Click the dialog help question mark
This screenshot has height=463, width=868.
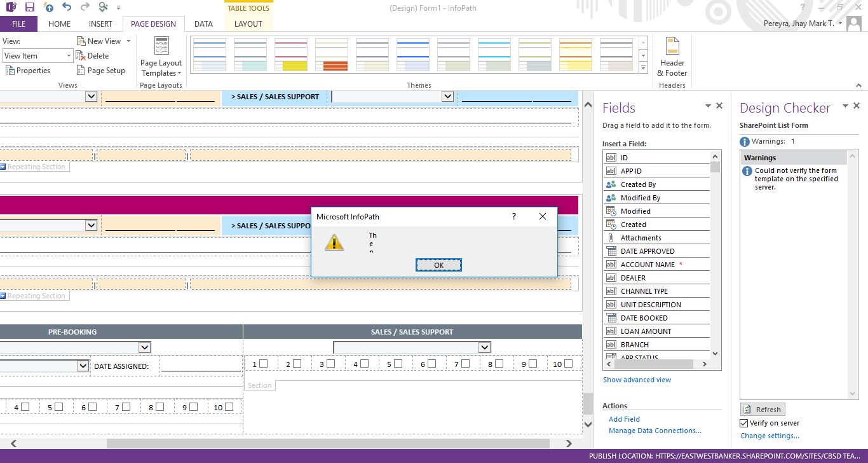pos(514,216)
